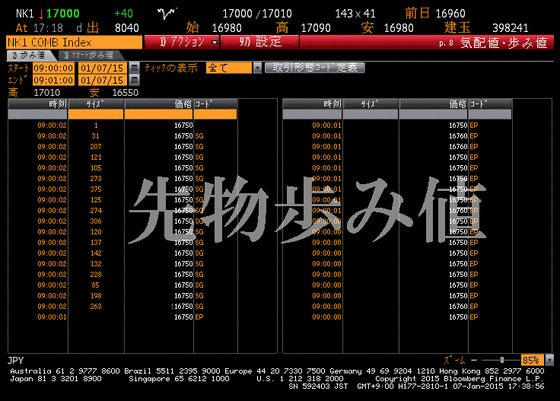The height and width of the screenshot is (401, 560).
Task: Select the row with size 375
Action: 122,189
